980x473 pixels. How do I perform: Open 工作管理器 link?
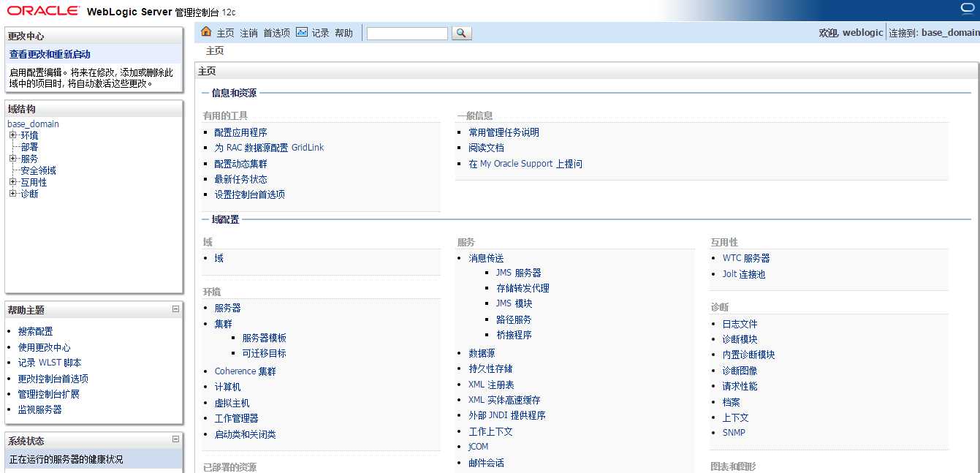pyautogui.click(x=237, y=418)
